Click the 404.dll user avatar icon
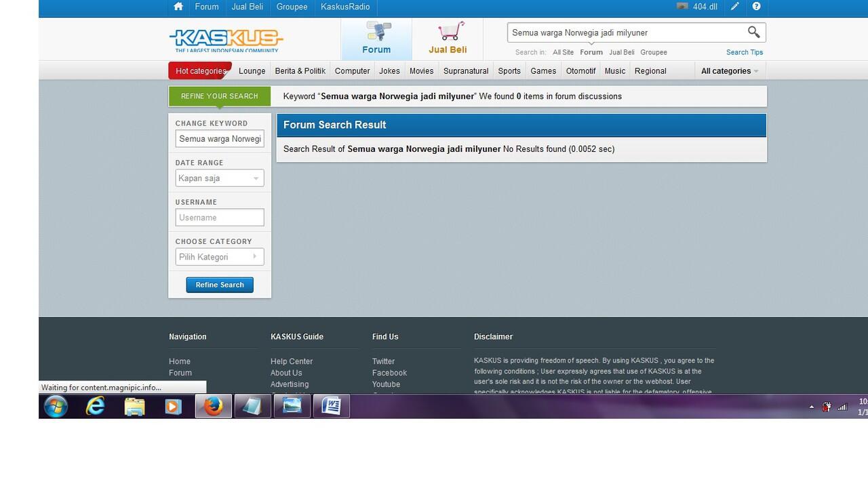Viewport: 868px width, 488px height. [682, 7]
